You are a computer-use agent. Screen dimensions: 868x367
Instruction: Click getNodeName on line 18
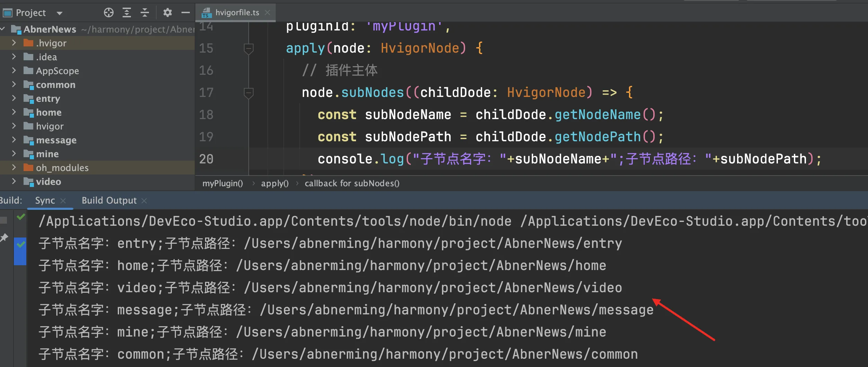pyautogui.click(x=597, y=115)
